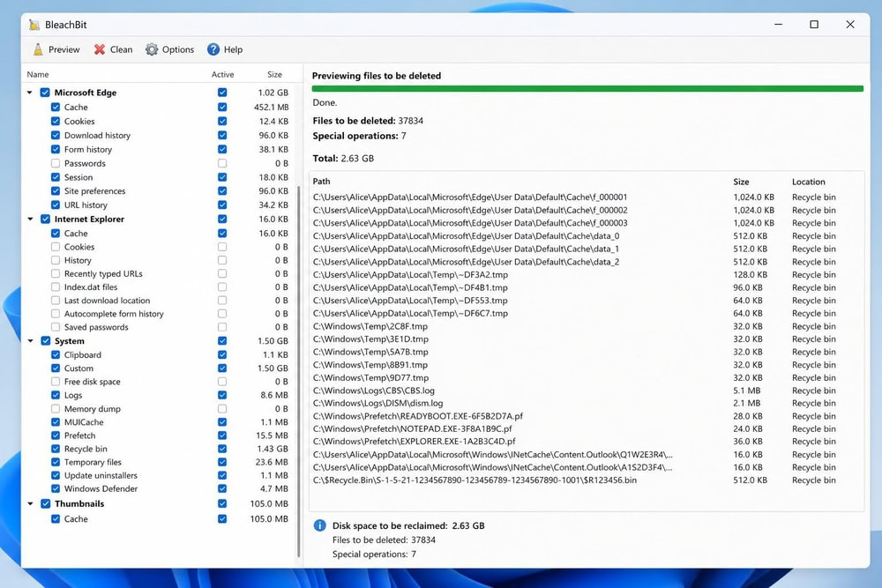Select the Clipboard tree item

[x=83, y=355]
